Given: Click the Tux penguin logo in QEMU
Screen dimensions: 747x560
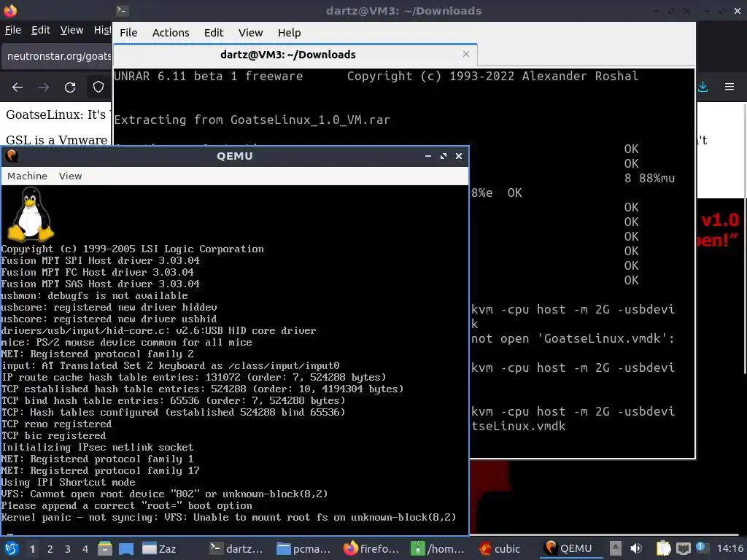Looking at the screenshot, I should tap(31, 214).
